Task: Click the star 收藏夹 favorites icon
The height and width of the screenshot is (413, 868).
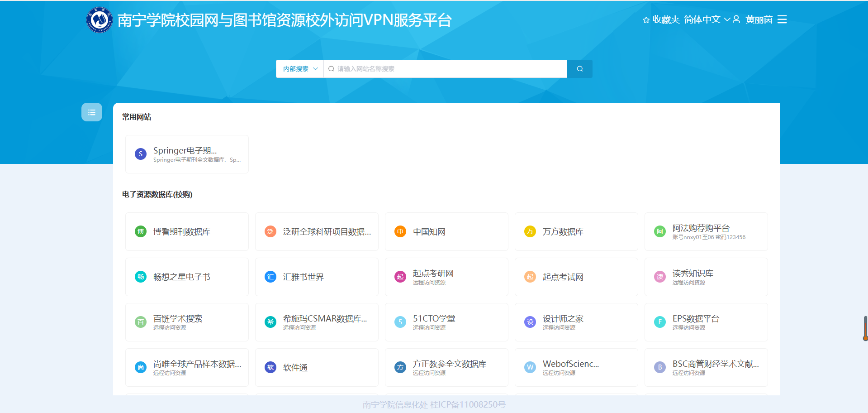Action: (x=646, y=20)
